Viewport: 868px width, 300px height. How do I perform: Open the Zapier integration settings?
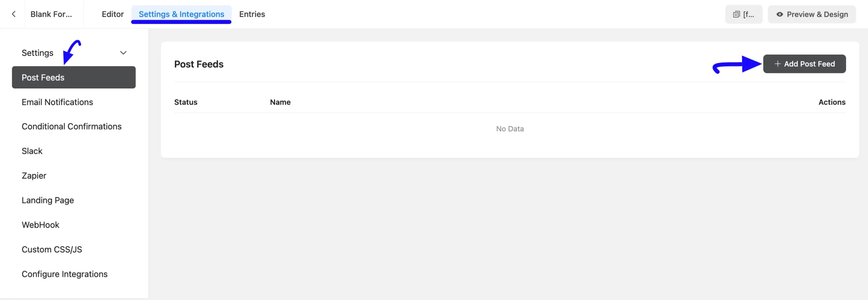[x=34, y=176]
